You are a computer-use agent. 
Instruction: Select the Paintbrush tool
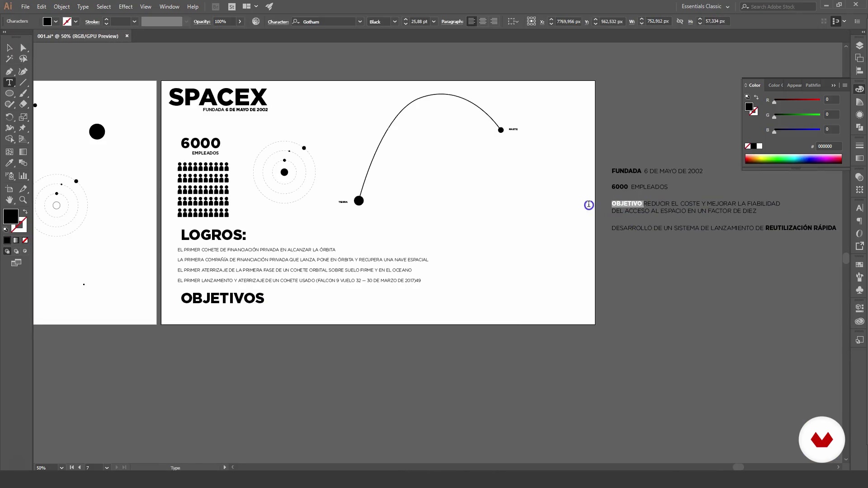pos(23,94)
